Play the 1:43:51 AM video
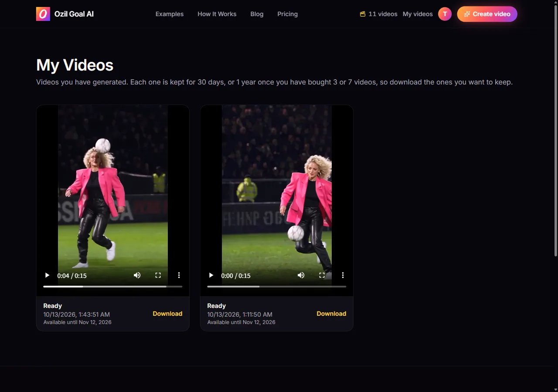Image resolution: width=558 pixels, height=392 pixels. tap(47, 275)
